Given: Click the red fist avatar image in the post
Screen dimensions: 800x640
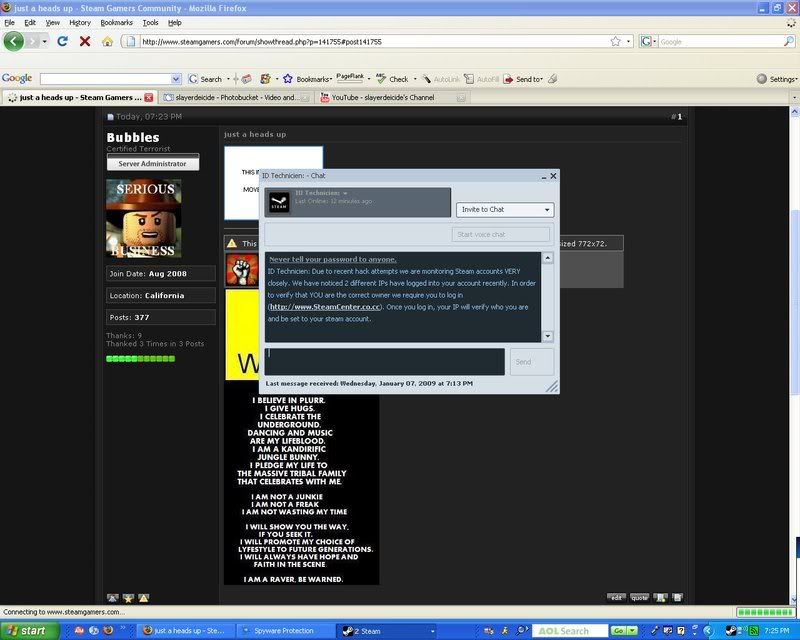Looking at the screenshot, I should pos(242,269).
